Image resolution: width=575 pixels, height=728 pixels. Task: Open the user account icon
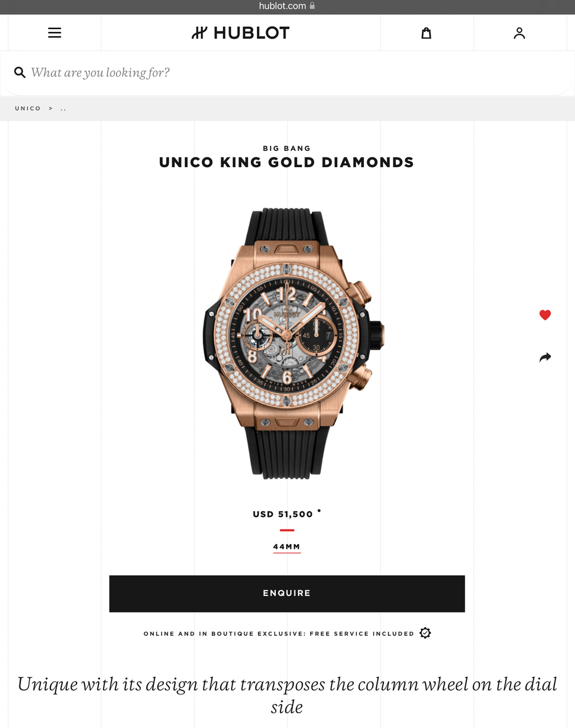click(519, 33)
